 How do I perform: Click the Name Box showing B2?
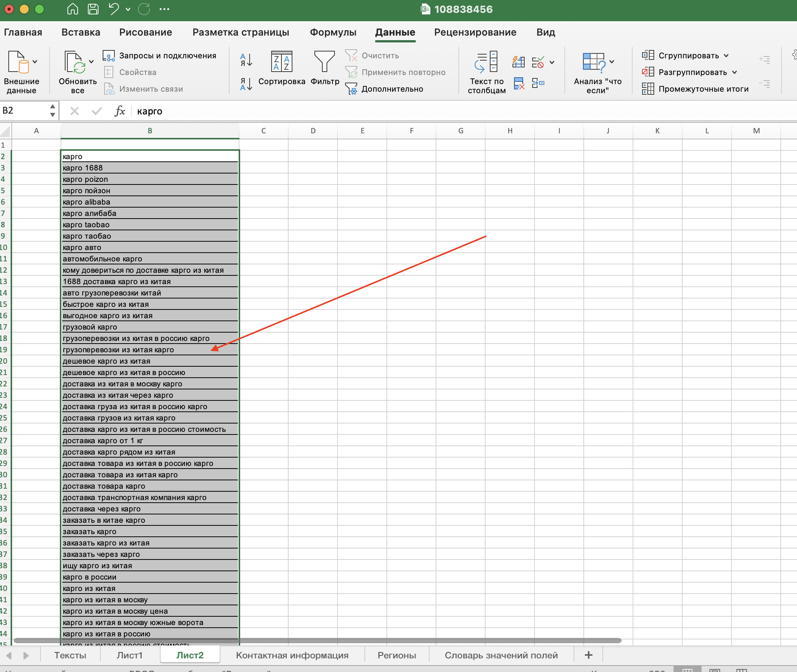(x=24, y=111)
